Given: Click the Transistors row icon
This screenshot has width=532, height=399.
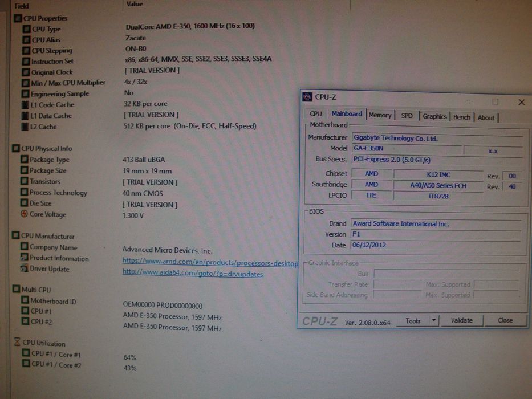Looking at the screenshot, I should [x=25, y=181].
